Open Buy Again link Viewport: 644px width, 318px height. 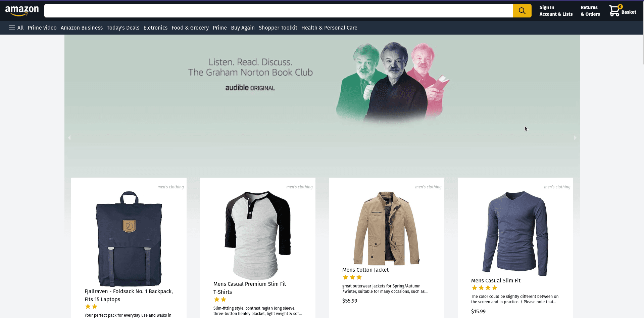pos(243,28)
